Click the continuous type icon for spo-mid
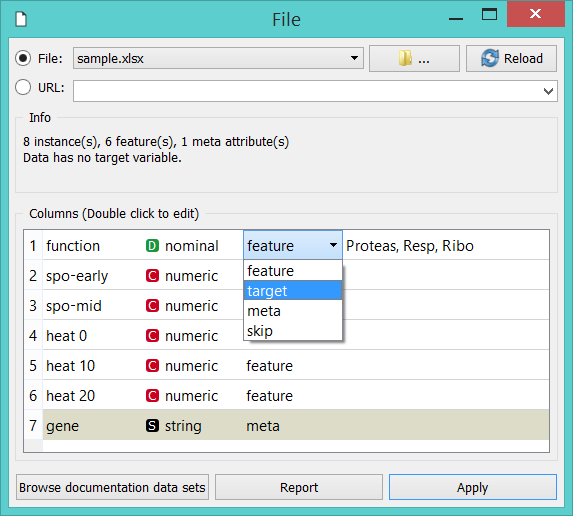573x516 pixels. [152, 306]
